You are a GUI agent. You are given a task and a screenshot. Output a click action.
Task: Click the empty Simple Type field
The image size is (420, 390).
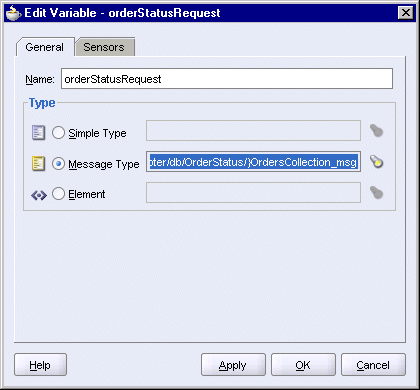point(253,131)
